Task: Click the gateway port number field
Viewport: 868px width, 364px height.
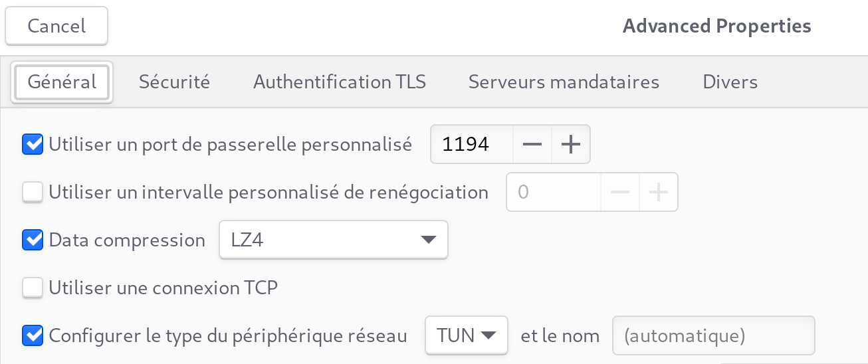Action: click(472, 144)
